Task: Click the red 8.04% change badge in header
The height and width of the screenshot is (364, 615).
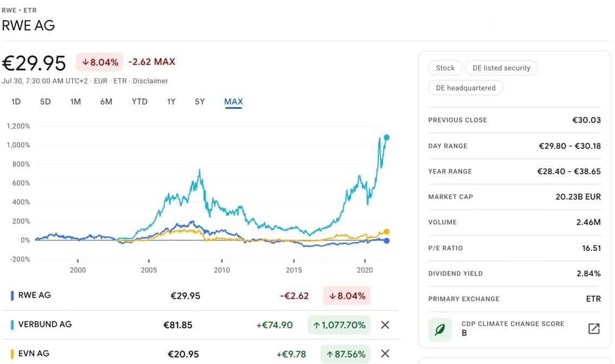Action: tap(100, 62)
